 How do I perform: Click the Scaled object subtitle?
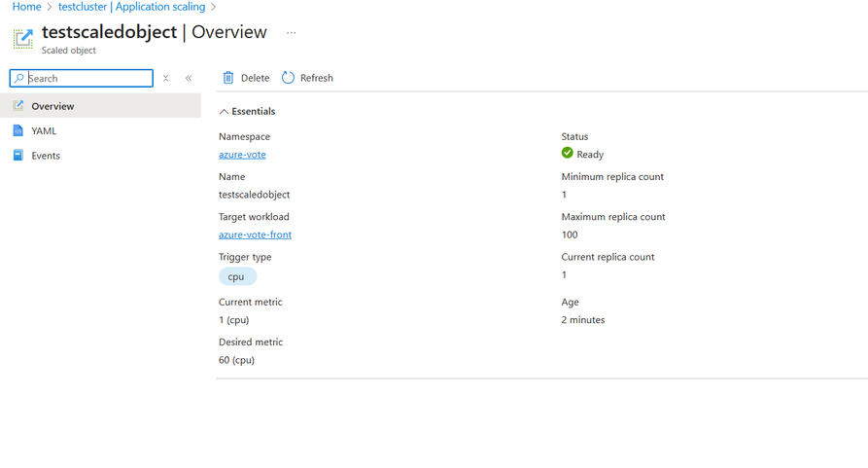click(69, 51)
